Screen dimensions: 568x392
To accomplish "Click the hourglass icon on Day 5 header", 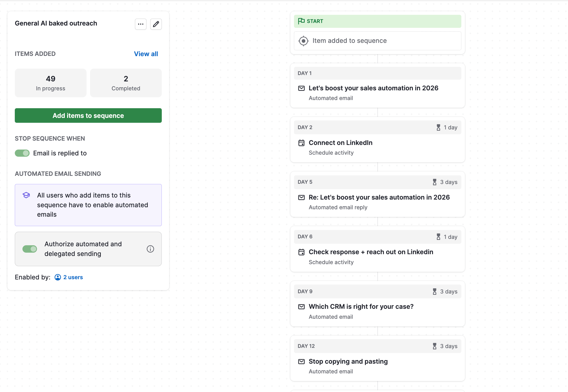I will (435, 182).
